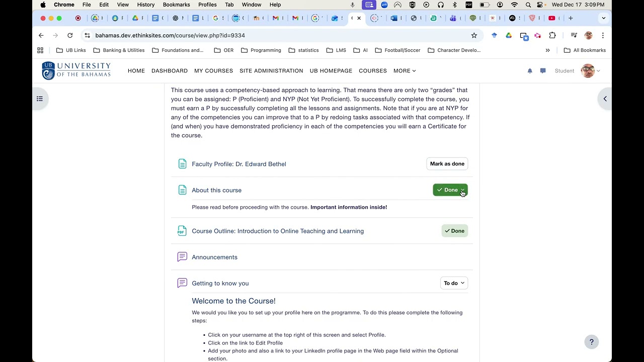This screenshot has height=362, width=644.
Task: Open the Word document tab
Action: [x=394, y=18]
